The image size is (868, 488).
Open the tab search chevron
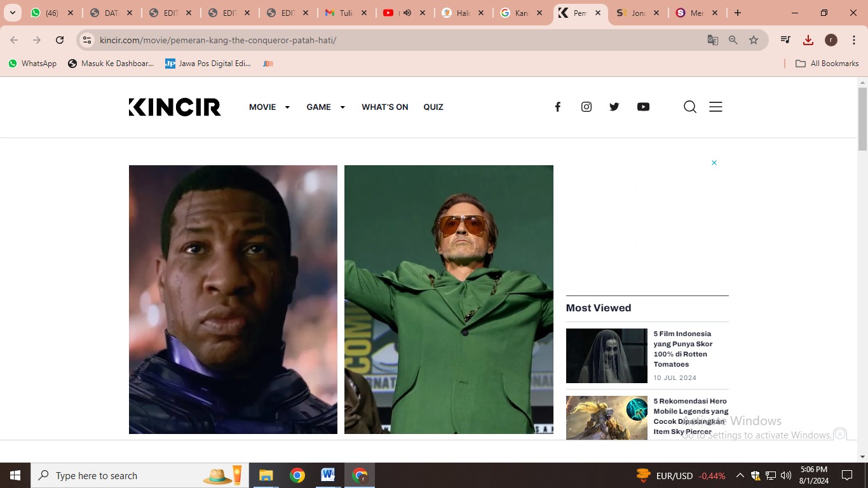(x=12, y=12)
